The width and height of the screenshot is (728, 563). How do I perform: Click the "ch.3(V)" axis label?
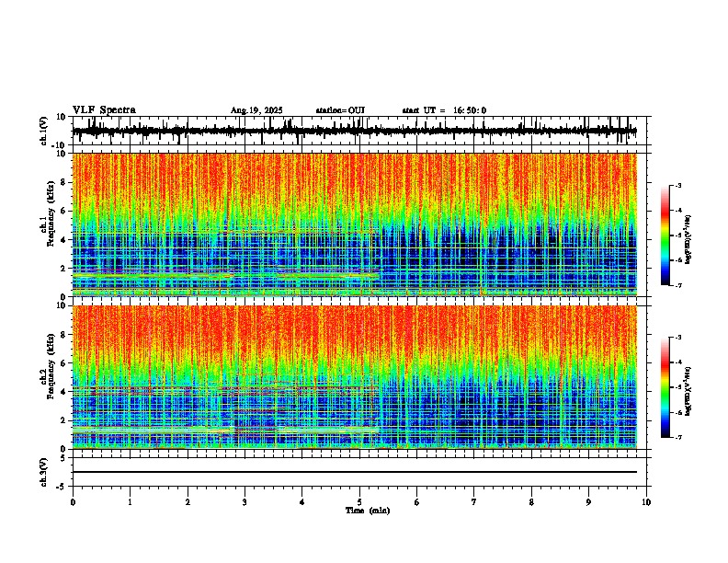coord(44,472)
